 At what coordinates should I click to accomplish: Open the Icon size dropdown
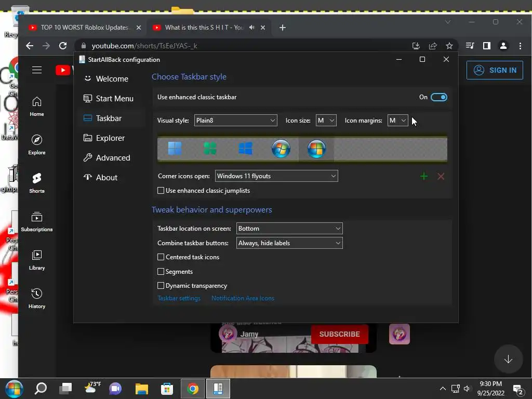coord(326,121)
